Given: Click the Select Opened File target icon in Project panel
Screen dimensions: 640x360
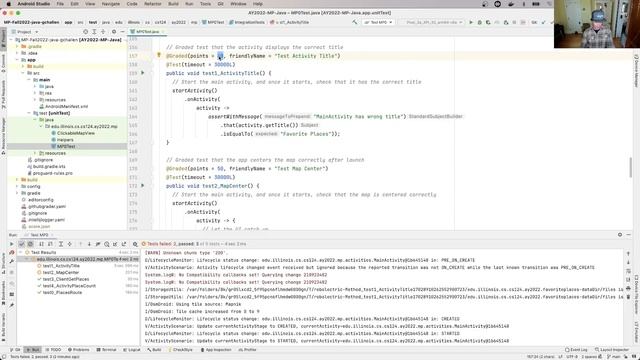Looking at the screenshot, I should click(85, 31).
